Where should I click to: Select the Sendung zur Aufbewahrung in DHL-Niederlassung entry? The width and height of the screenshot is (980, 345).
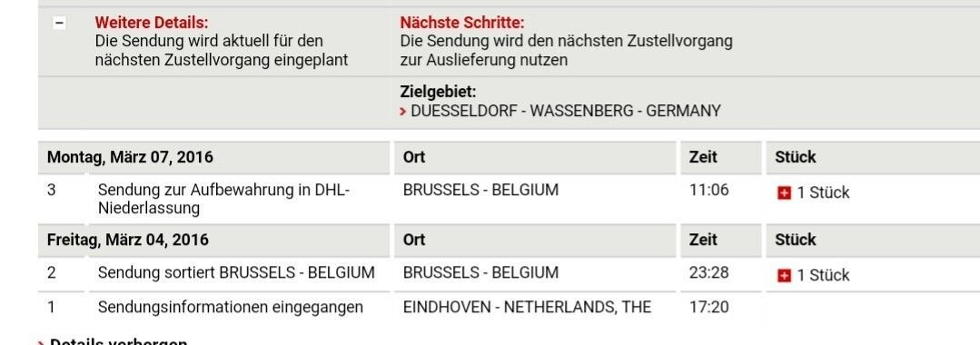tap(223, 200)
